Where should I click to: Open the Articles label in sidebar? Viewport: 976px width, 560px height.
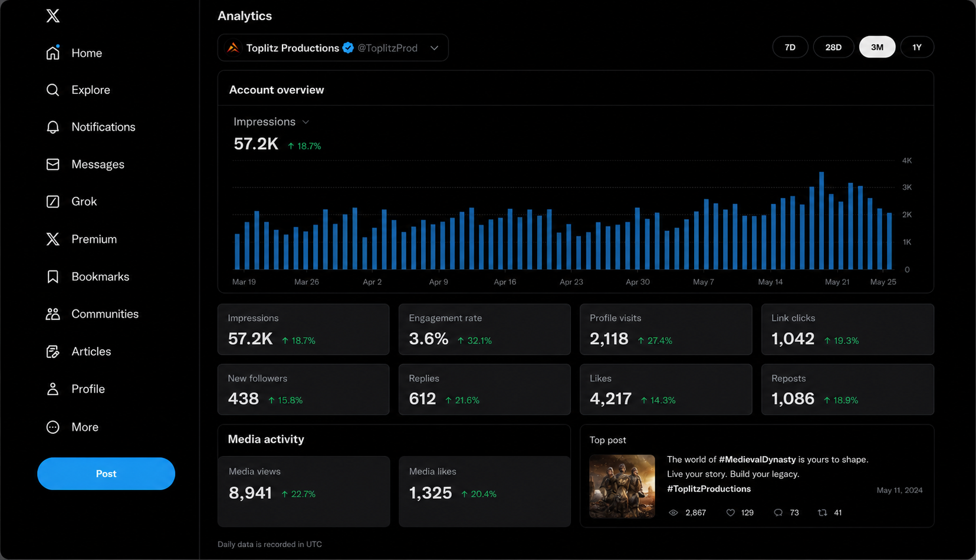tap(91, 351)
